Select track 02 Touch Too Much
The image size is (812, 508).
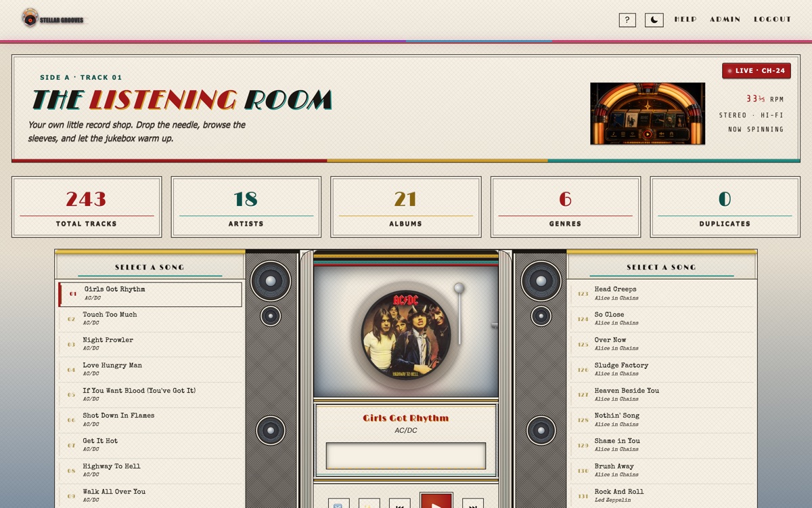pyautogui.click(x=150, y=318)
